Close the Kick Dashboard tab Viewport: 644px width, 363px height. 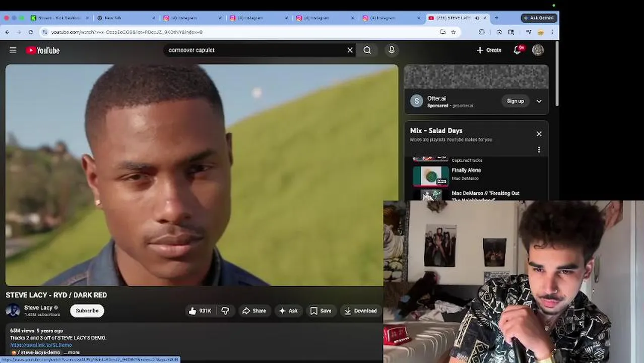[x=87, y=18]
